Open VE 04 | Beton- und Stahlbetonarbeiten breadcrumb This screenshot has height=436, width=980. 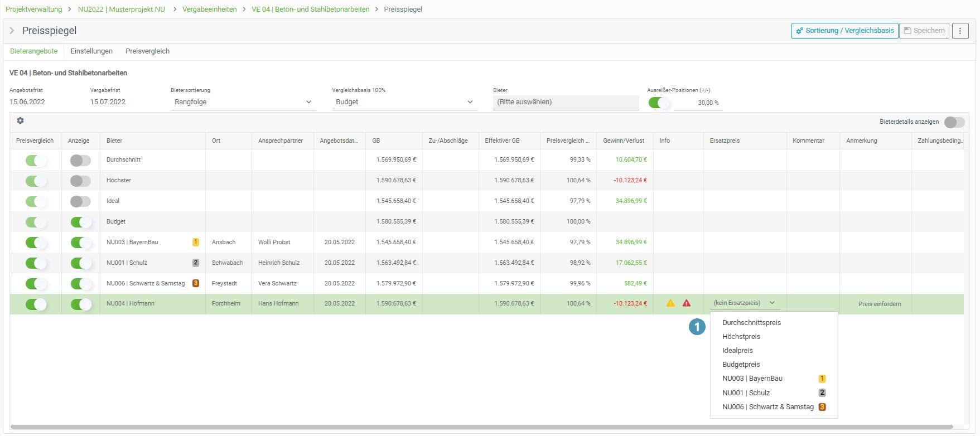tap(311, 9)
